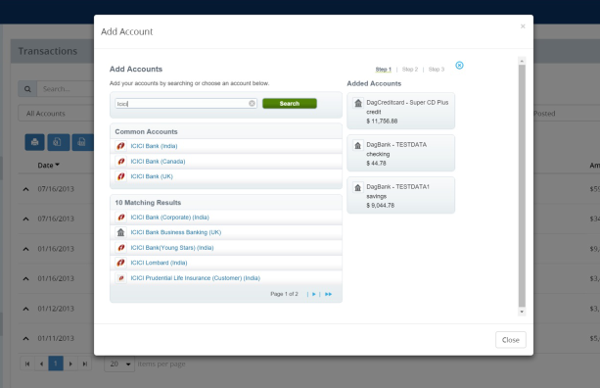The height and width of the screenshot is (388, 600).
Task: Clear the search field with the X icon
Action: click(252, 103)
